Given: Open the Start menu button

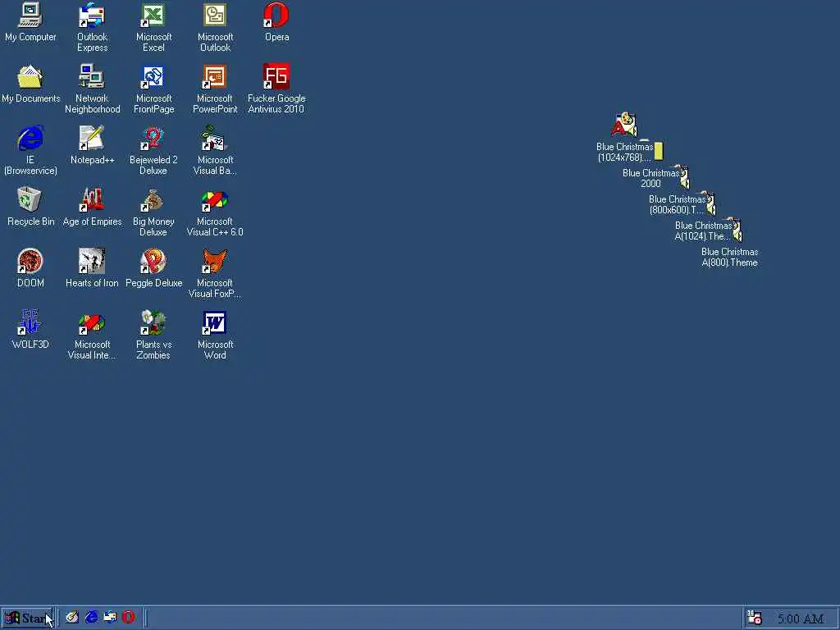Looking at the screenshot, I should coord(27,619).
